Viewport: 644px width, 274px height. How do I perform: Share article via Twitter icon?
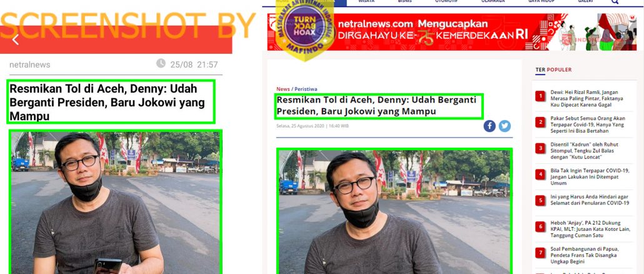(505, 126)
